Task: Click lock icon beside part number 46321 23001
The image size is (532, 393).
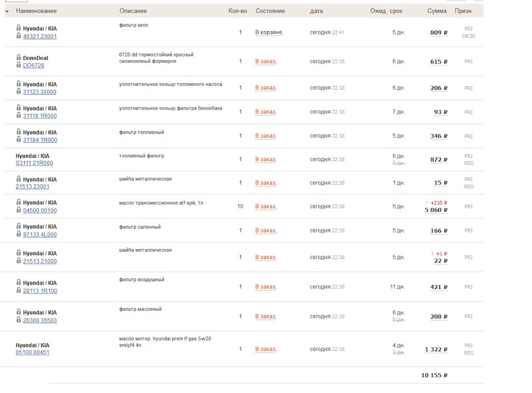Action: coord(19,35)
